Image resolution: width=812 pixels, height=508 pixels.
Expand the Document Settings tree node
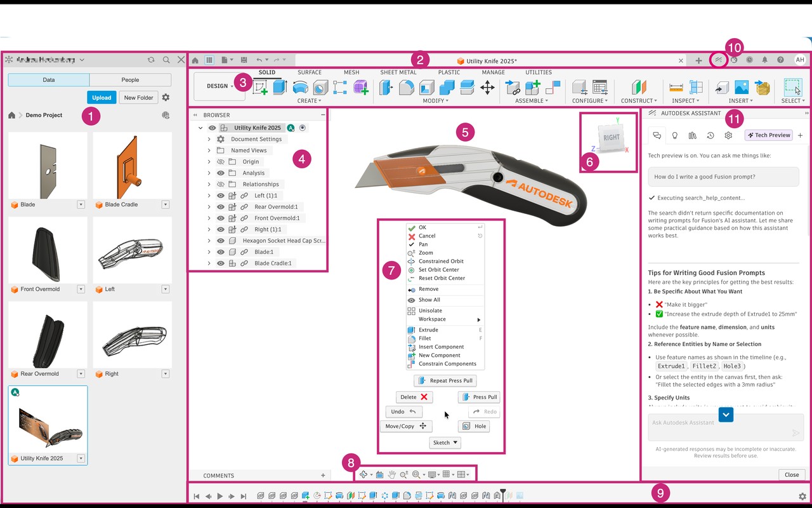tap(209, 139)
